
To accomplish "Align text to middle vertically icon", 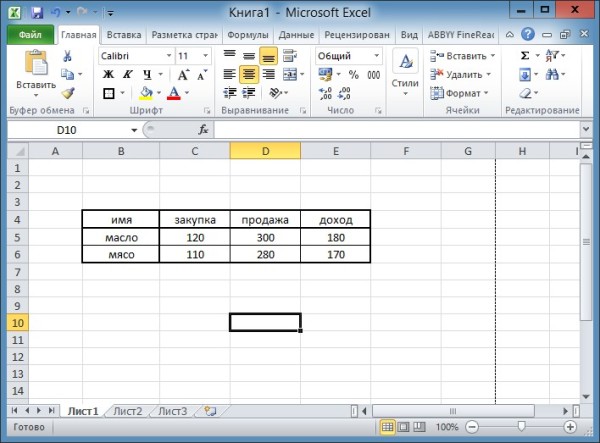I will (249, 56).
